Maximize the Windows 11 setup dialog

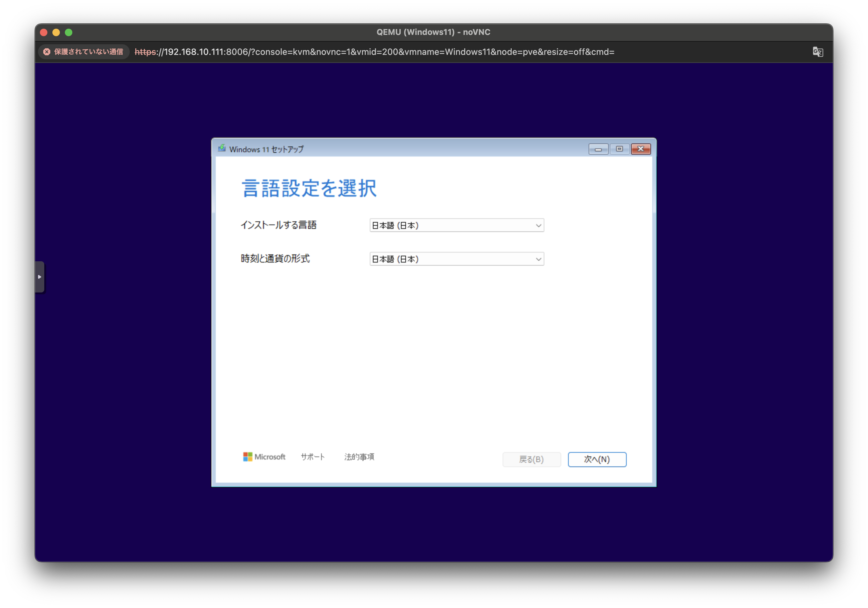[619, 149]
